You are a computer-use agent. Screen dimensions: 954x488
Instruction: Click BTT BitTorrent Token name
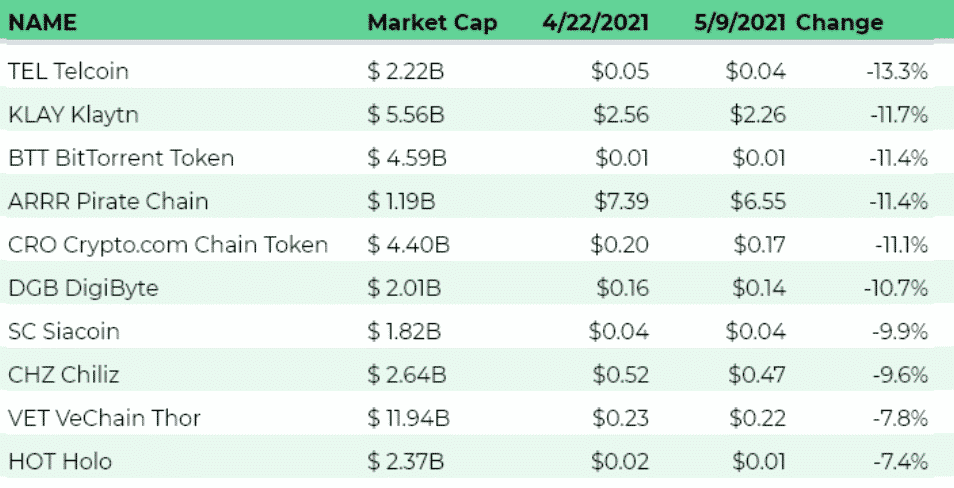pos(120,158)
